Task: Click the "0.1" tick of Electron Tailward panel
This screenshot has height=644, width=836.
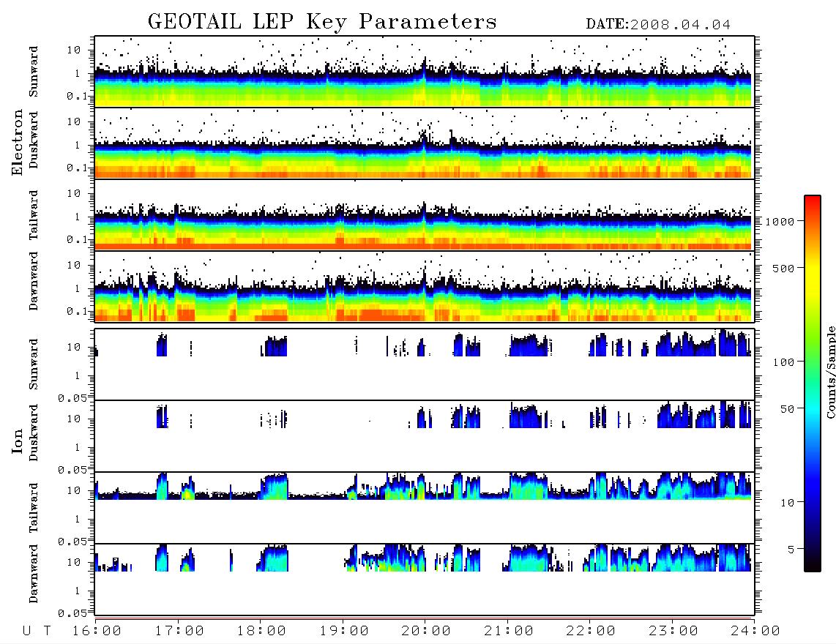Action: coord(77,239)
